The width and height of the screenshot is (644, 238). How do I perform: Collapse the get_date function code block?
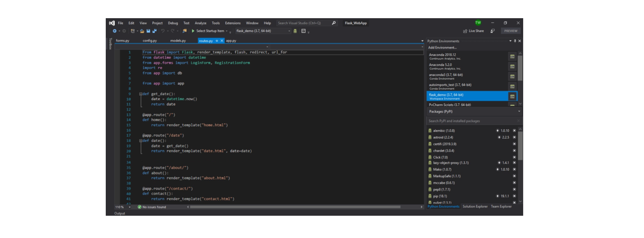click(141, 94)
